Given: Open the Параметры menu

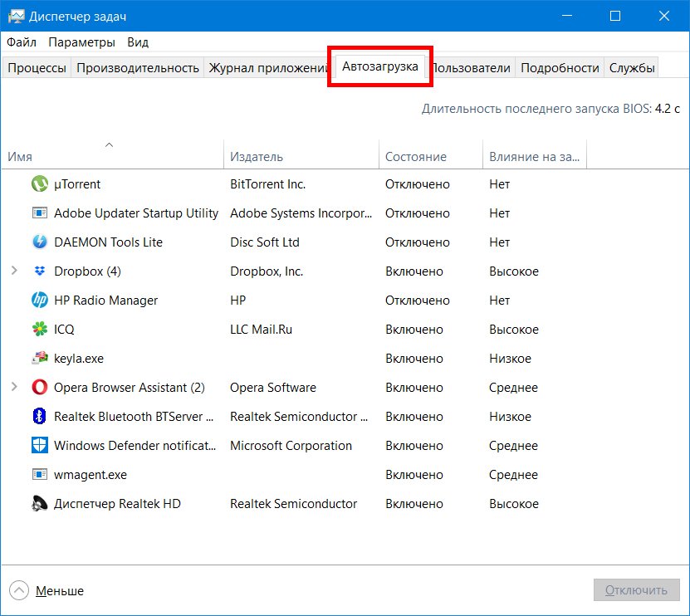Looking at the screenshot, I should [x=81, y=42].
